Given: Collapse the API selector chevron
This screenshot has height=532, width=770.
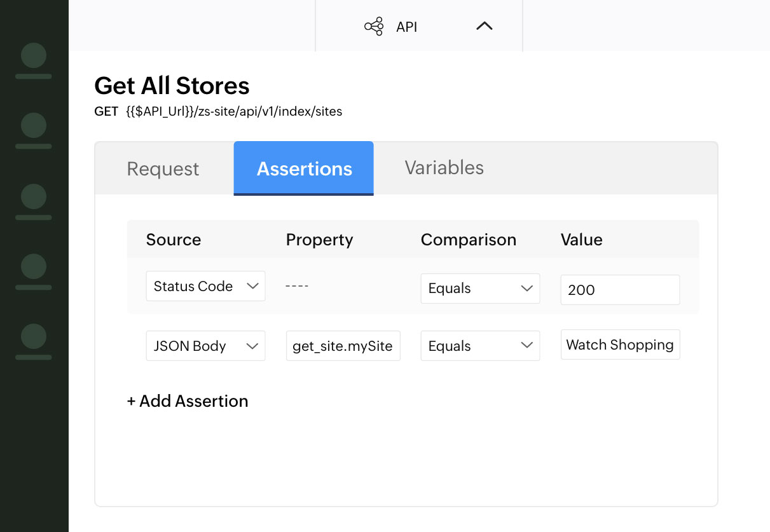Looking at the screenshot, I should [485, 26].
